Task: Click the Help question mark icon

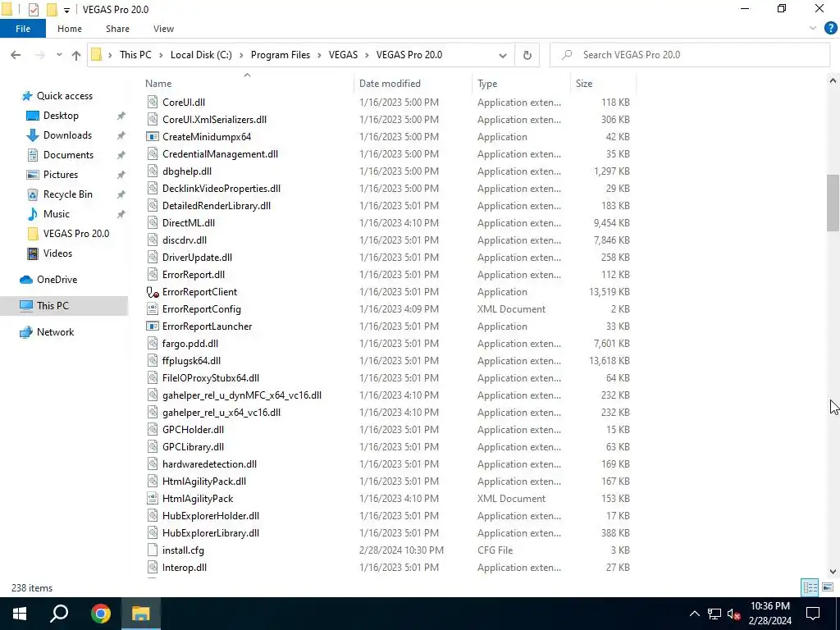Action: tap(830, 29)
